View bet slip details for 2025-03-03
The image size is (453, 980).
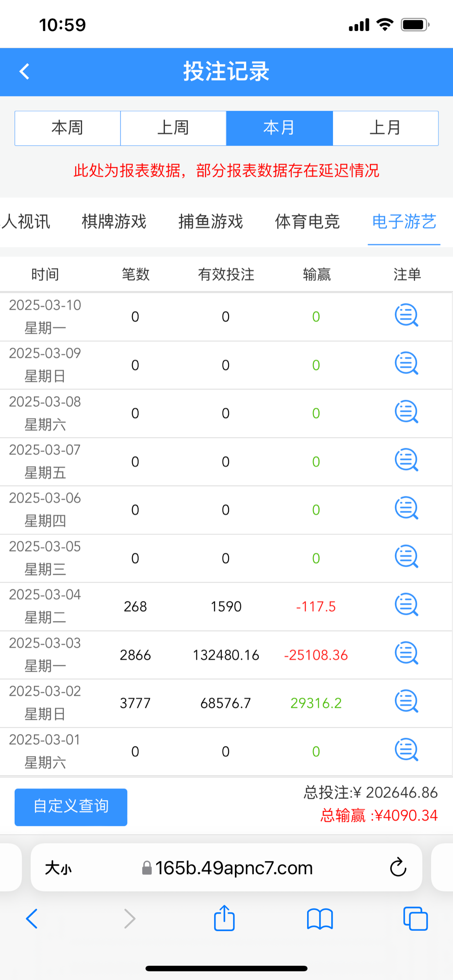[x=406, y=654]
